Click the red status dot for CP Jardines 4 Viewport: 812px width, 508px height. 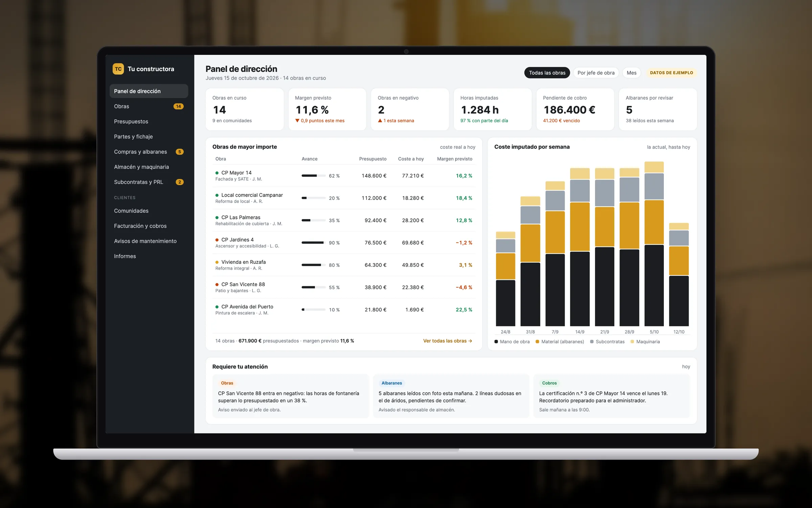pyautogui.click(x=217, y=240)
